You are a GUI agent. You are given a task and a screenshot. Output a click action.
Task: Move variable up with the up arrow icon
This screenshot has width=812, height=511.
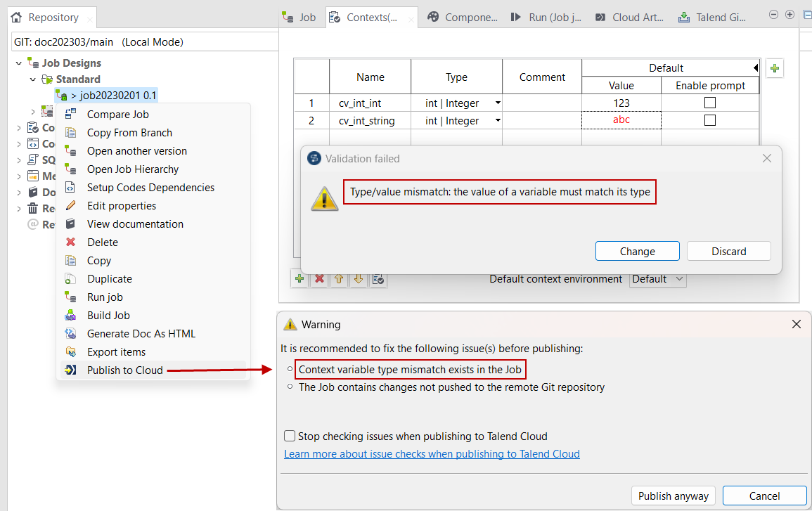pyautogui.click(x=339, y=279)
